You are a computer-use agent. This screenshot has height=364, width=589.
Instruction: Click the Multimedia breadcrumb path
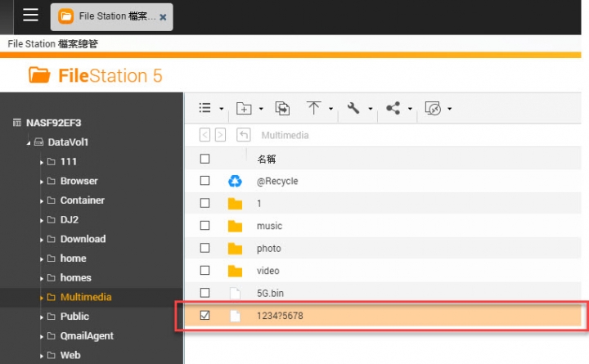click(x=286, y=135)
